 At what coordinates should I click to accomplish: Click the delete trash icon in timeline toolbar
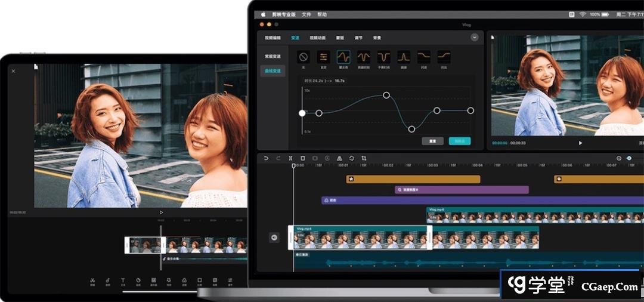(303, 158)
